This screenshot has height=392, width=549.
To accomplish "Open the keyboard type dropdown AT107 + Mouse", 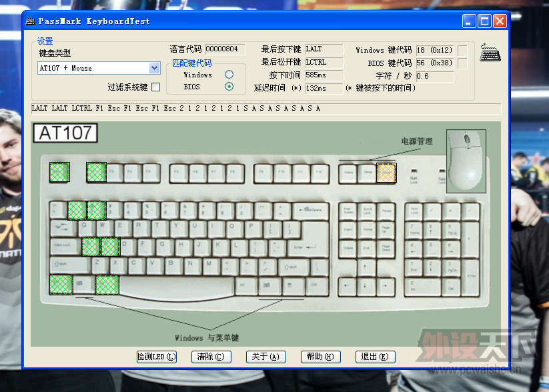I will [154, 68].
